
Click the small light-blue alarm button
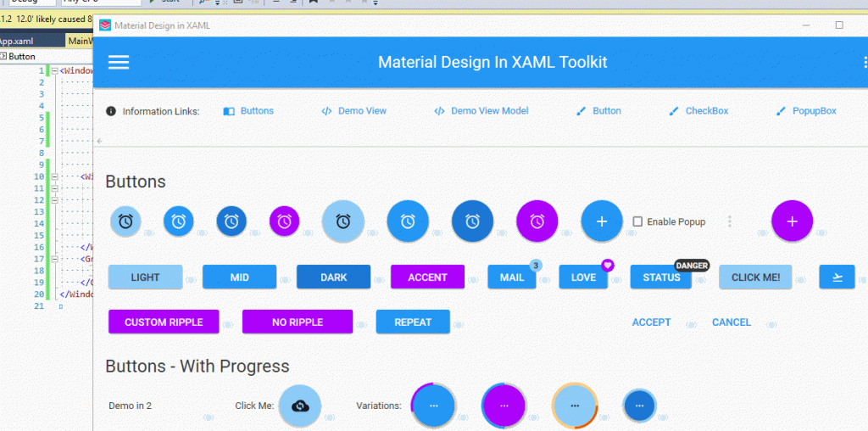click(125, 221)
